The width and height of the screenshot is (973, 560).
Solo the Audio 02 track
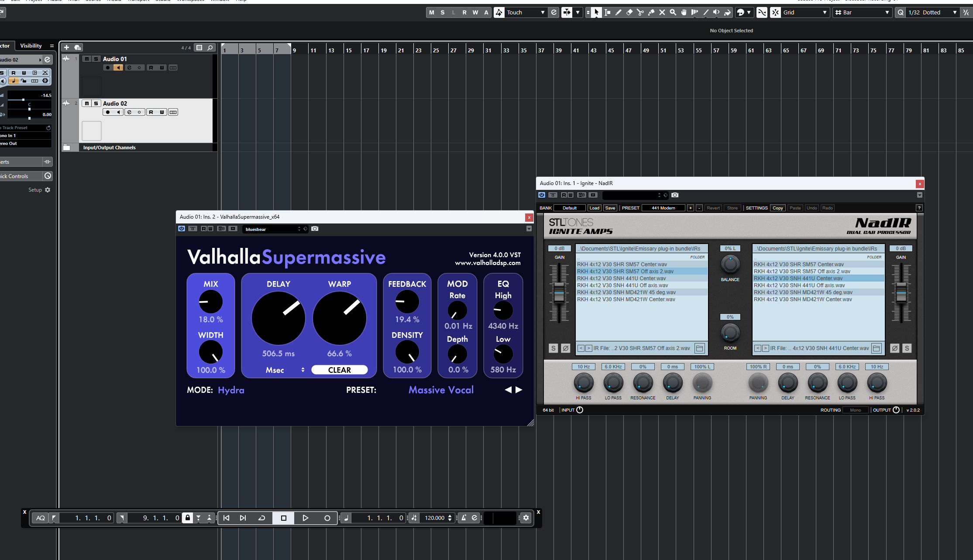[96, 103]
